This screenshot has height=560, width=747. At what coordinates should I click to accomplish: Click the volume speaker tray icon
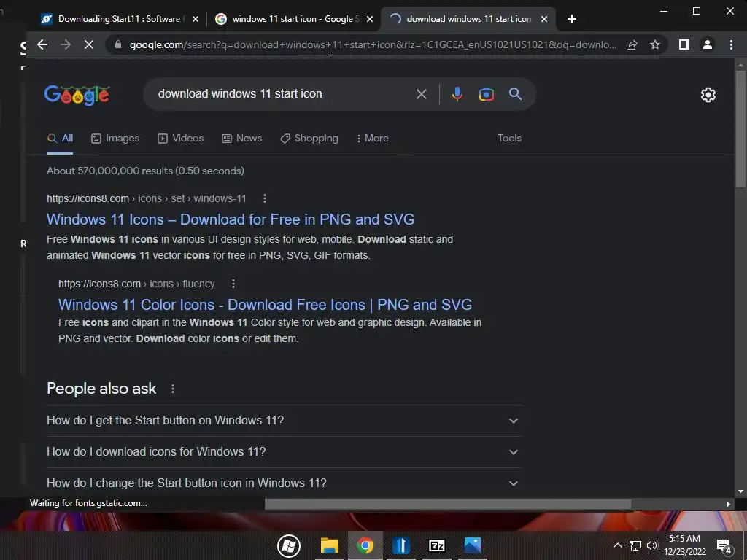click(652, 545)
